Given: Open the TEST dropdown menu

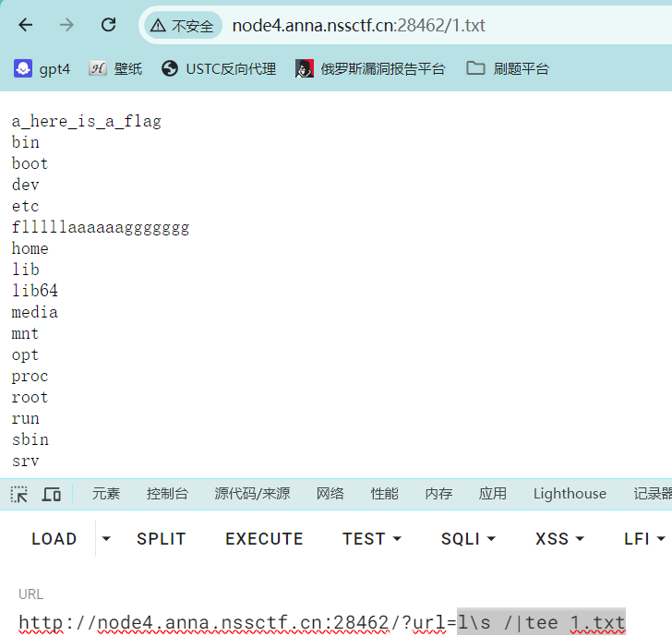Looking at the screenshot, I should click(x=372, y=539).
